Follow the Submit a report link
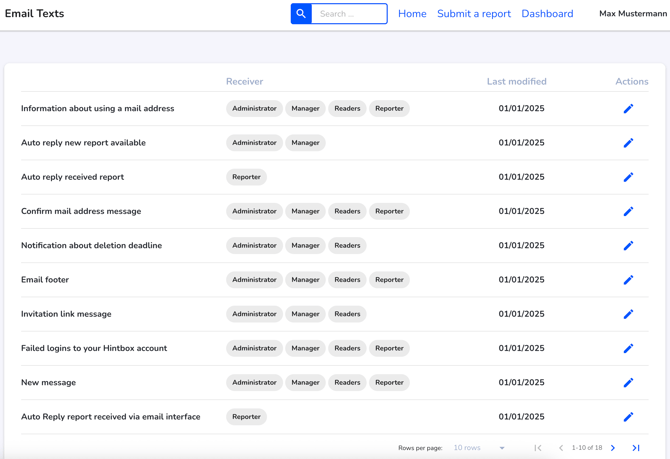 [474, 14]
